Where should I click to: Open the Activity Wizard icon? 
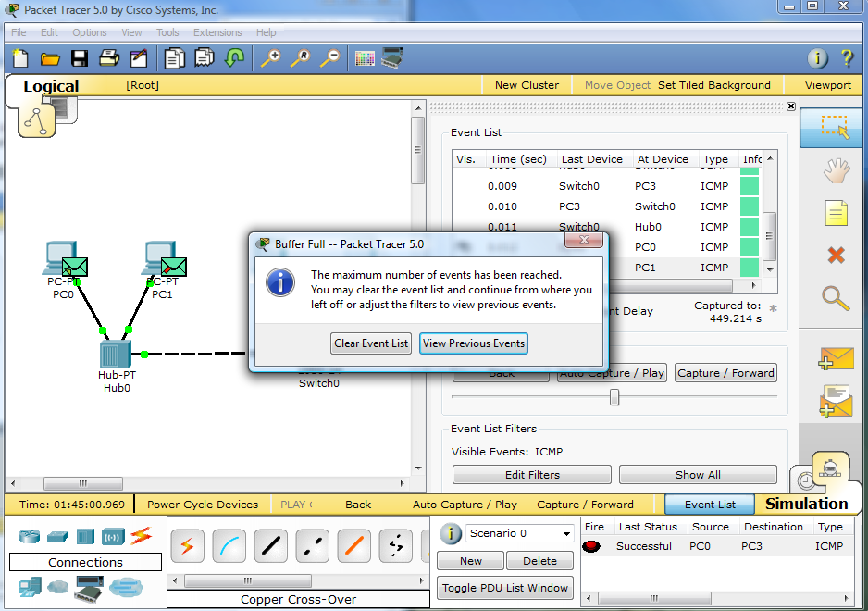139,58
